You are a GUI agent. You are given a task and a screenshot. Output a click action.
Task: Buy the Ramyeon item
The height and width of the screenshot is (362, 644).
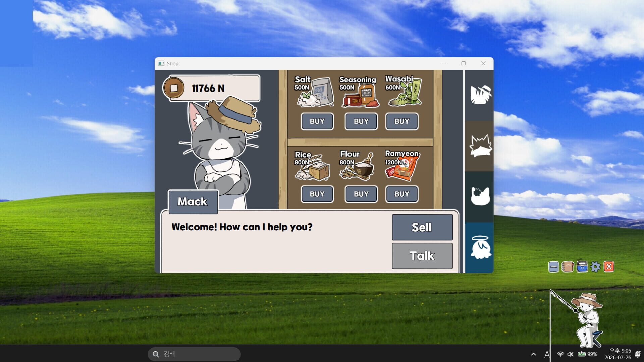(401, 194)
